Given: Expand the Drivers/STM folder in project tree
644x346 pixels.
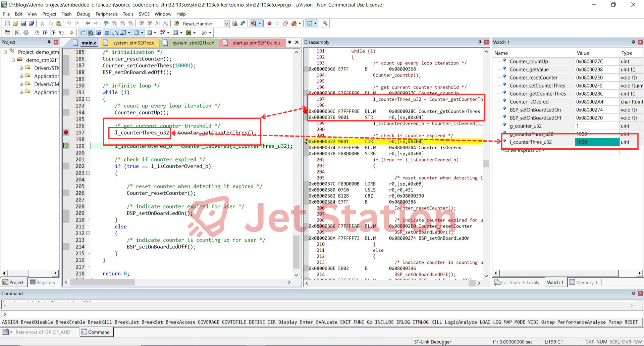Looking at the screenshot, I should click(21, 68).
